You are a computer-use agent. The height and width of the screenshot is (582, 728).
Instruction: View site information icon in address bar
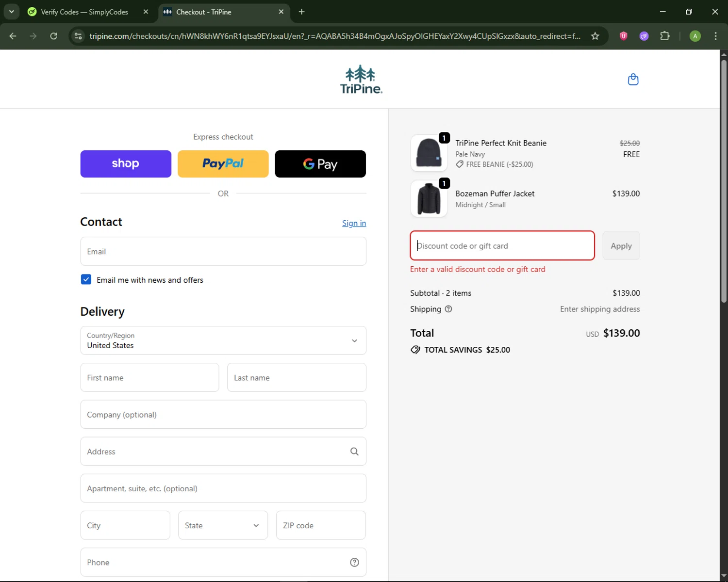(78, 36)
